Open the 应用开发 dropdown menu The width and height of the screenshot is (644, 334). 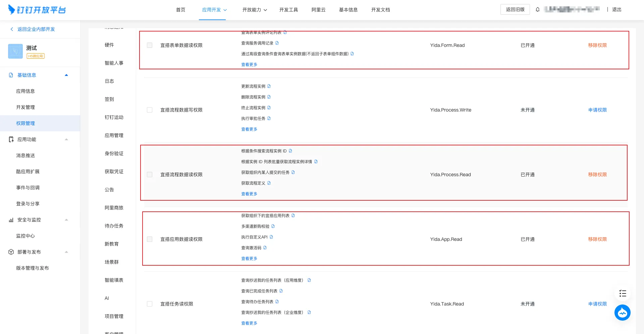214,10
